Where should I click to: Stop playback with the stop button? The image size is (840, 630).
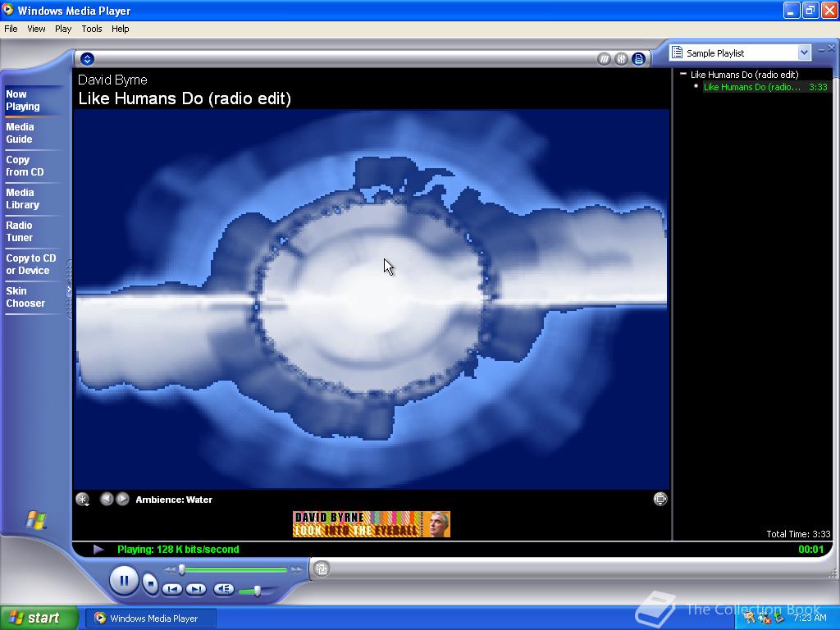pos(151,583)
